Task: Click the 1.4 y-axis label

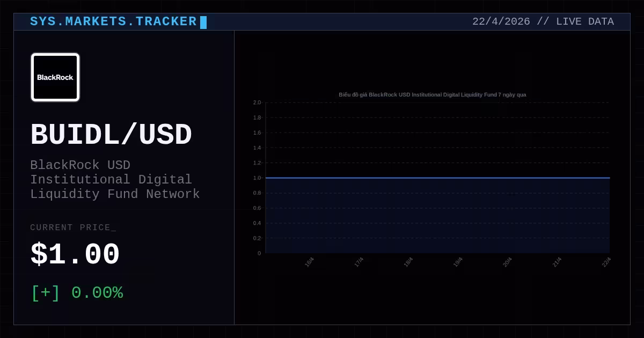Action: coord(257,148)
